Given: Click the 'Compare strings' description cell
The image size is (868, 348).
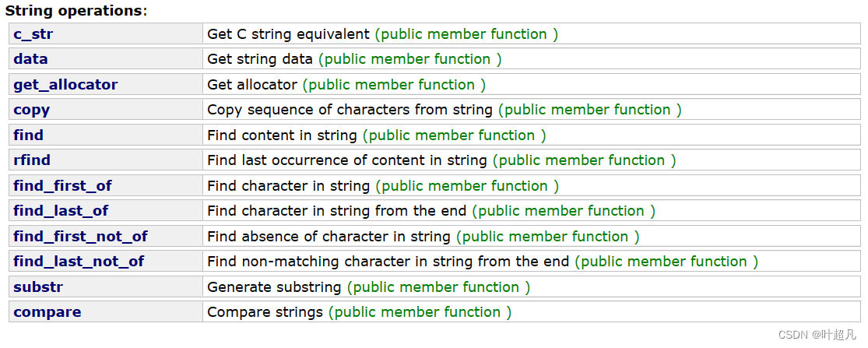Looking at the screenshot, I should pos(265,312).
